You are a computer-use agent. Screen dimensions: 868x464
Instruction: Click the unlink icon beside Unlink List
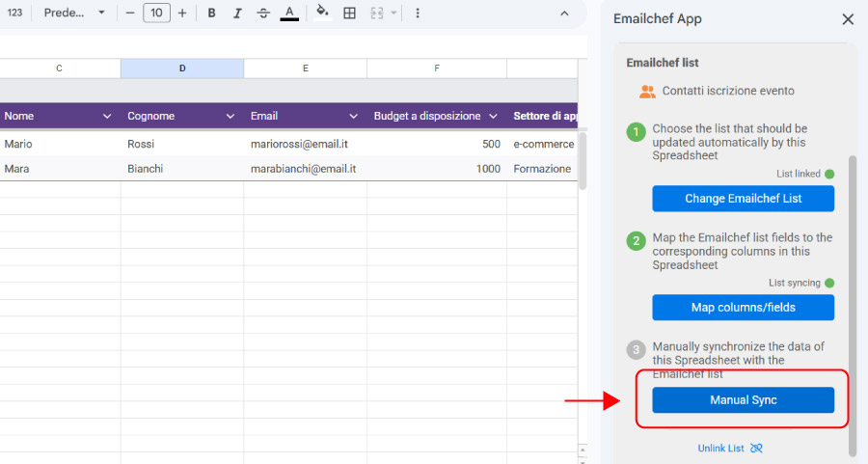pyautogui.click(x=755, y=448)
